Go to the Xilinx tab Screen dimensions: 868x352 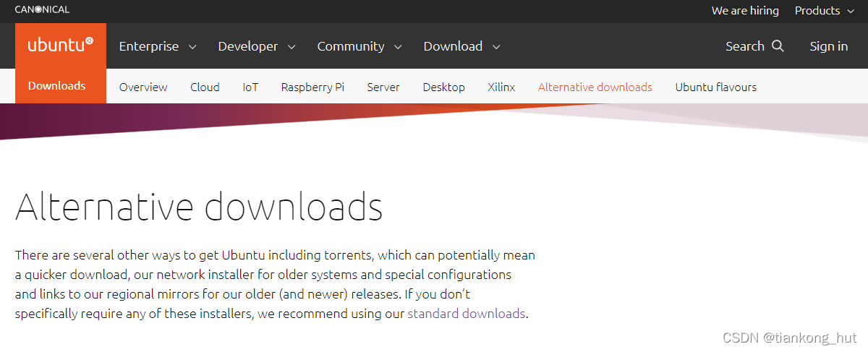point(501,87)
